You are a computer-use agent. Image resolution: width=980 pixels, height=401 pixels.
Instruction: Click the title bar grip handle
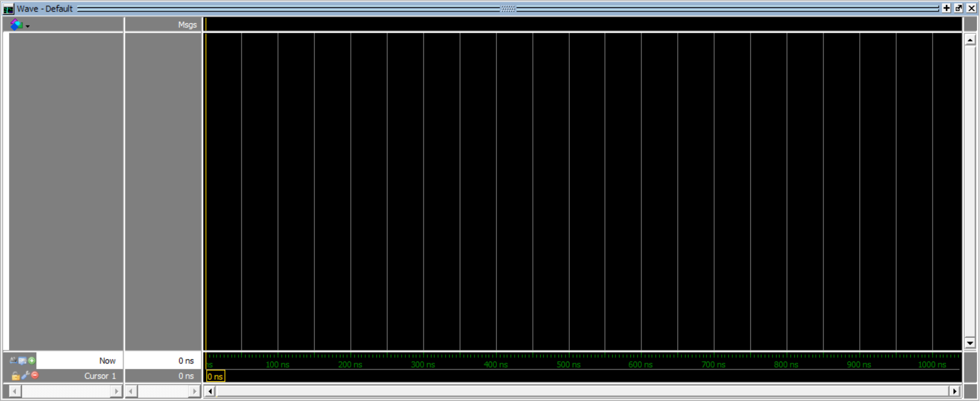(508, 8)
